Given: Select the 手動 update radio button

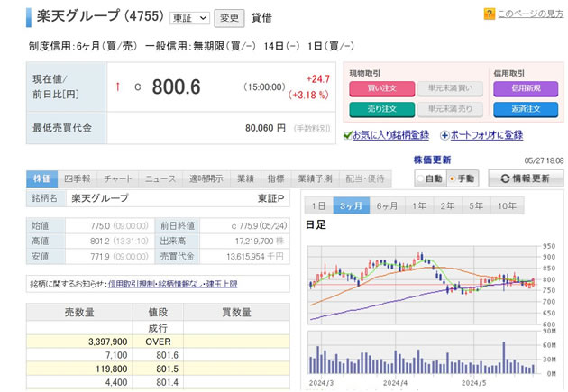Looking at the screenshot, I should pos(453,178).
